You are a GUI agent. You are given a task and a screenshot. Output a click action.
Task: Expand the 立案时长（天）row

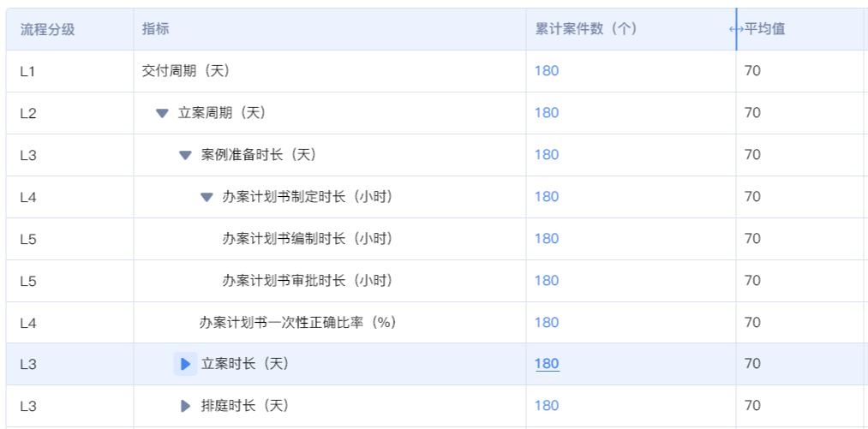point(185,364)
